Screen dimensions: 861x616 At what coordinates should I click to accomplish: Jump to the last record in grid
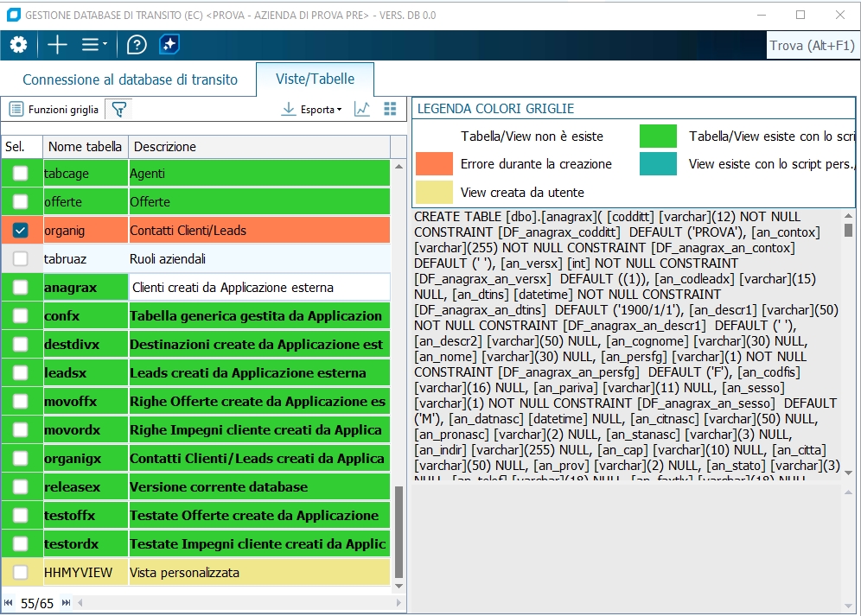click(x=66, y=602)
